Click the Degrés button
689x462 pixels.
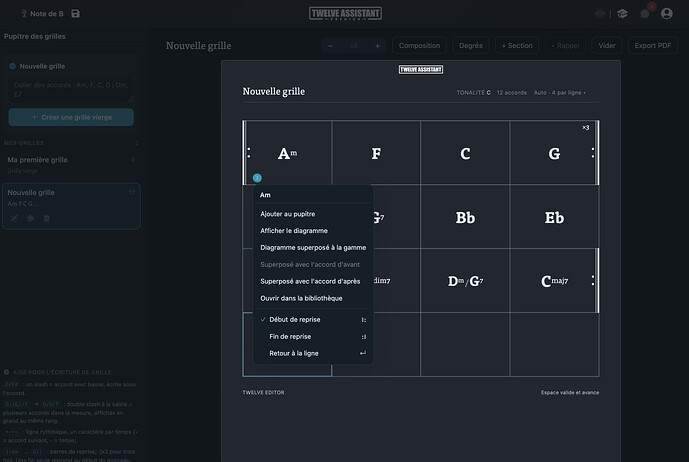471,46
